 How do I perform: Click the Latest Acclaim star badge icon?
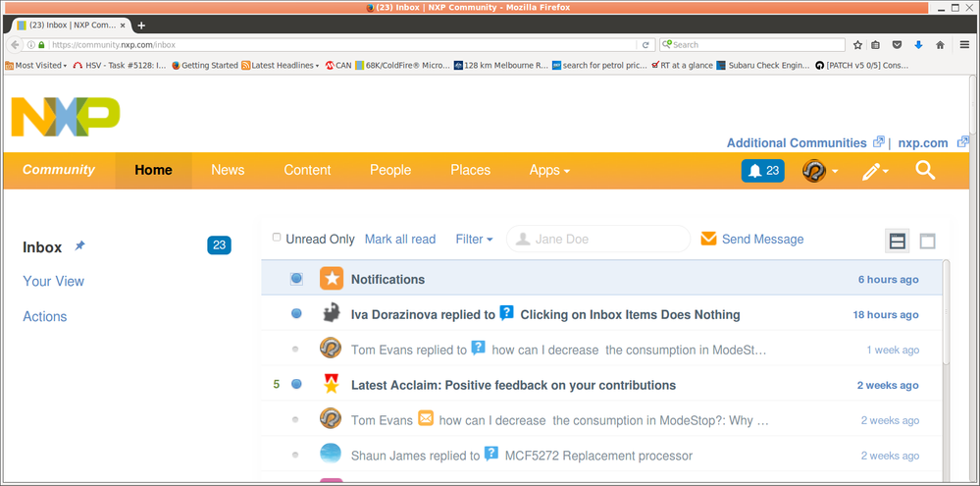pos(331,384)
